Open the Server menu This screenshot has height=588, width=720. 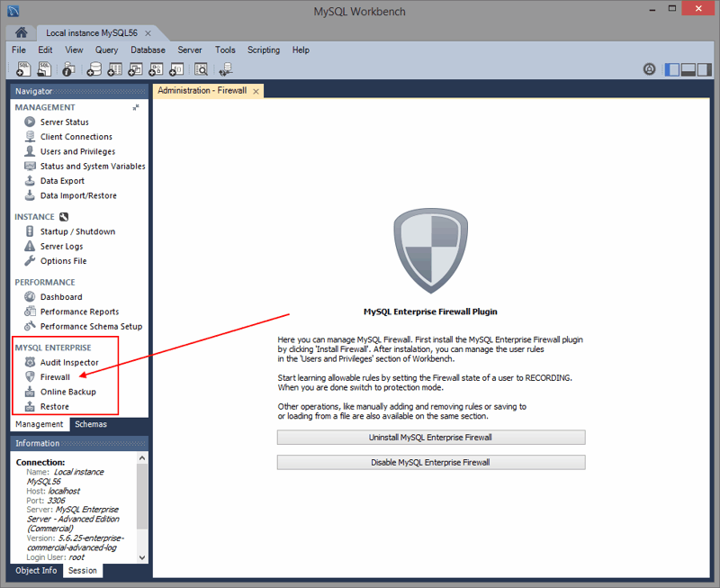click(x=190, y=50)
